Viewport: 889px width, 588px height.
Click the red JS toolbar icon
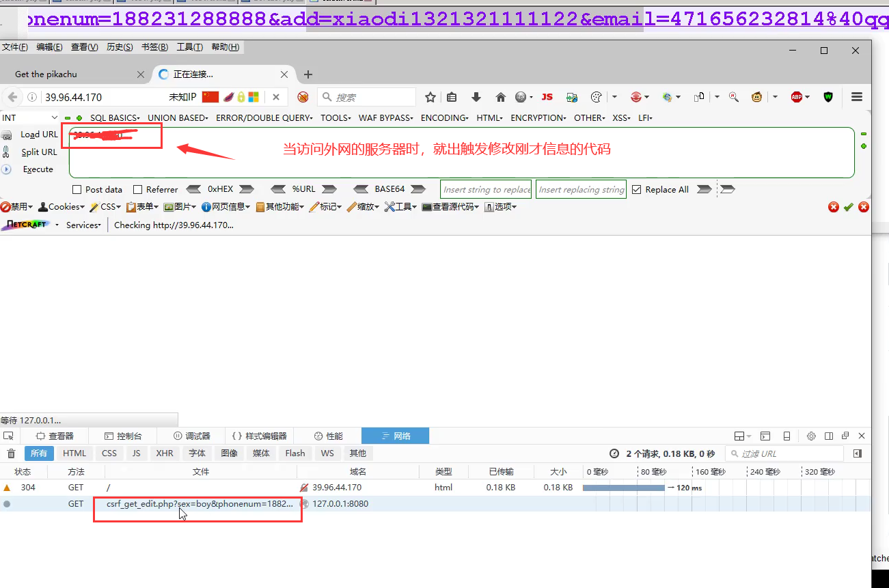pyautogui.click(x=547, y=97)
